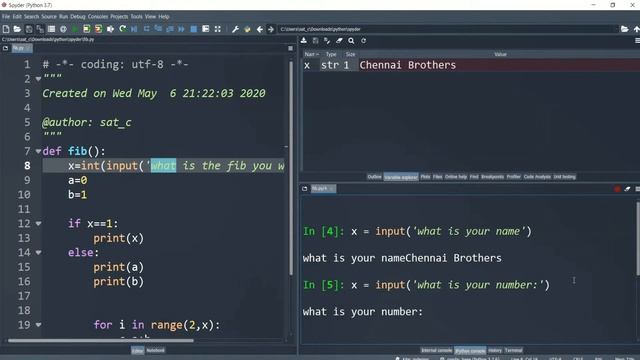Go back with the left arrow
The height and width of the screenshot is (360, 640).
(260, 29)
